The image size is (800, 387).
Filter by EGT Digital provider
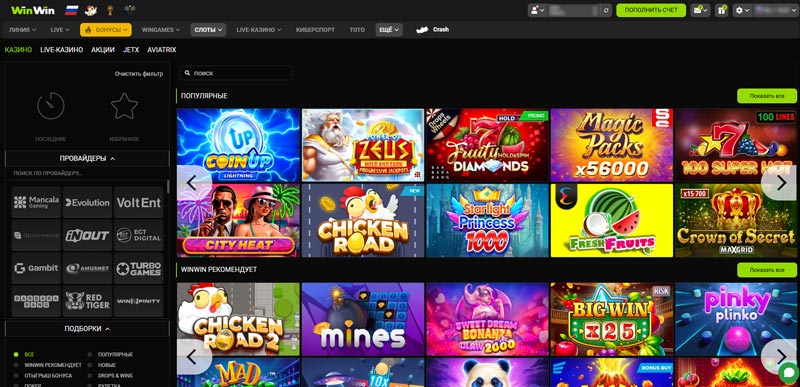click(138, 235)
